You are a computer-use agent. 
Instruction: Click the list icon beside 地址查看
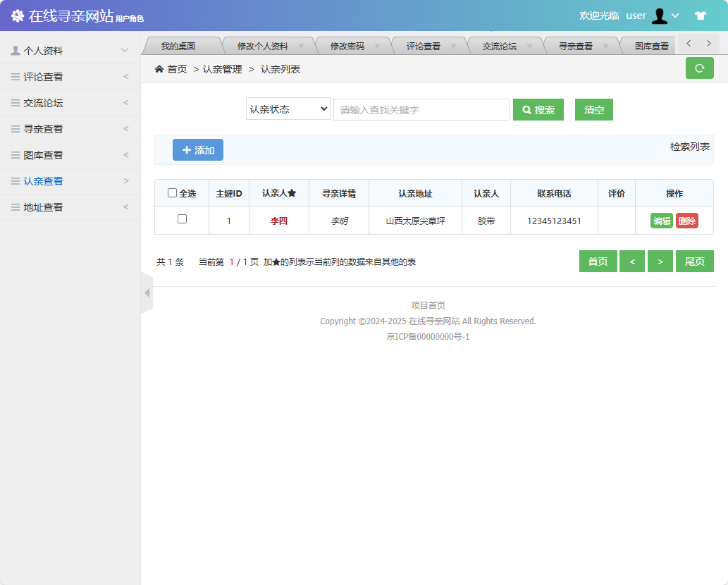click(16, 207)
